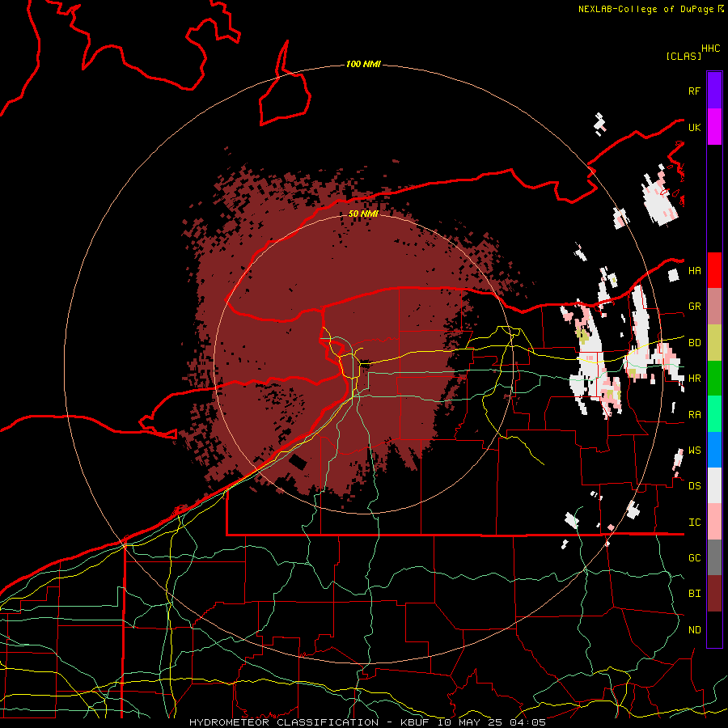Click the dusty pink GR legend block

click(714, 307)
